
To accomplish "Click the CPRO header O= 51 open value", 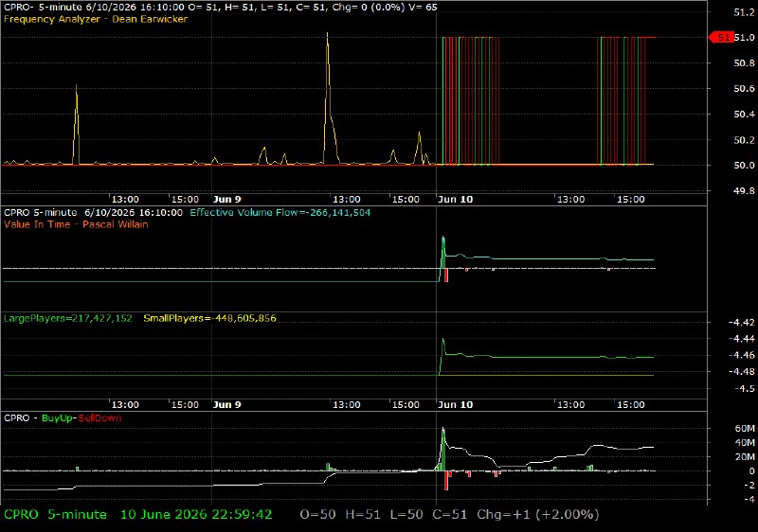I will [204, 8].
